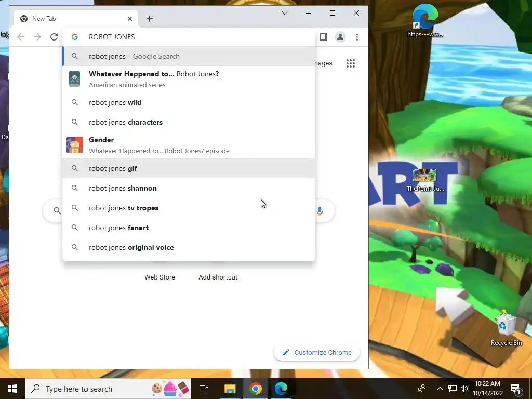Open a new tab with plus button
The image size is (532, 399).
[150, 19]
